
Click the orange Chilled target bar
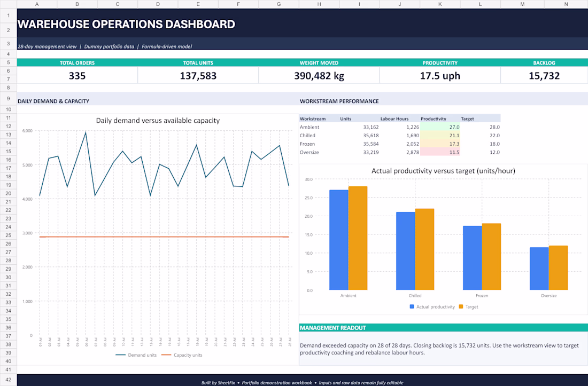(424, 249)
